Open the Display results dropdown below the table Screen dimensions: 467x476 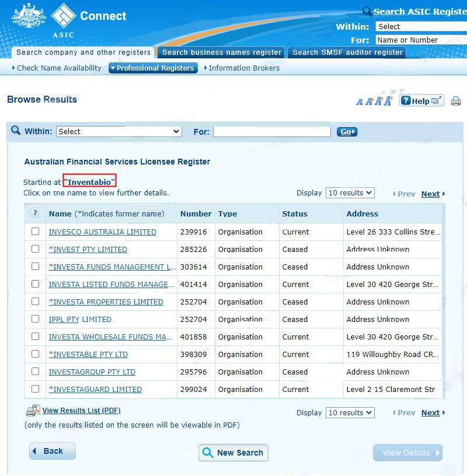pos(350,412)
